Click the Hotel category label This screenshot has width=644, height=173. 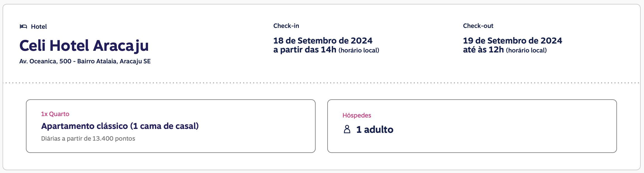(x=39, y=27)
